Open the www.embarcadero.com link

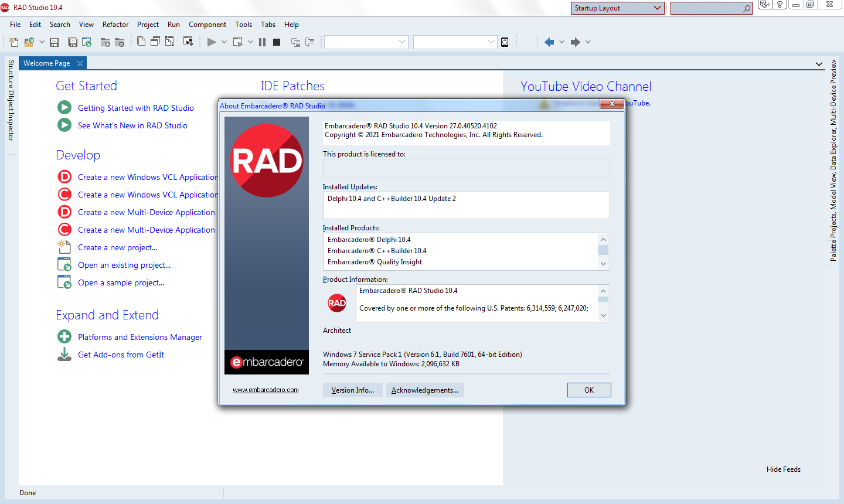coord(266,390)
